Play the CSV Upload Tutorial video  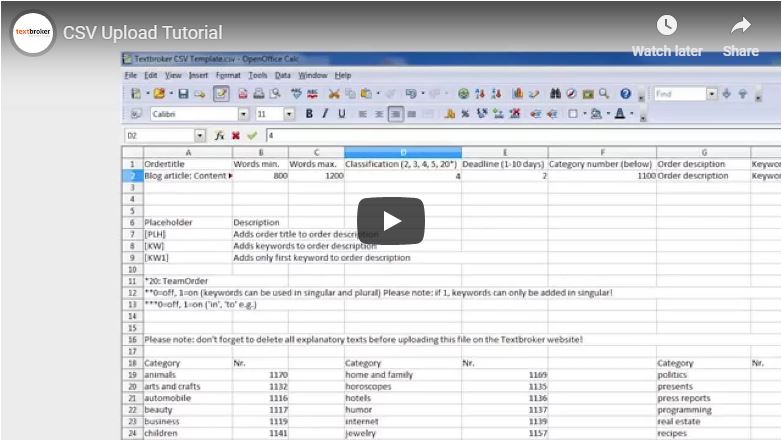click(x=391, y=221)
